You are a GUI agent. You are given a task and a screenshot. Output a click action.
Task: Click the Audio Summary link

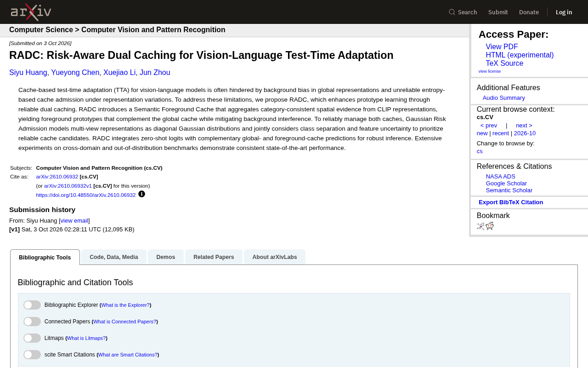pyautogui.click(x=504, y=98)
